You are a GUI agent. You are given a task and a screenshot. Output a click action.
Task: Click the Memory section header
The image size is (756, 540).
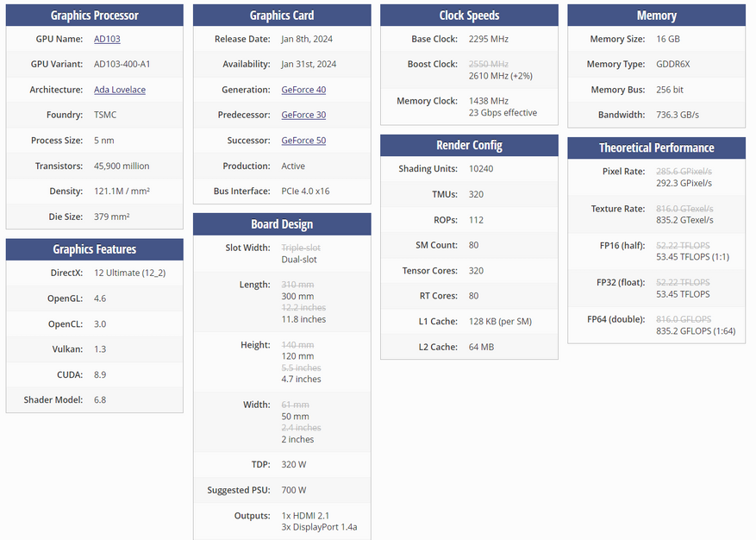point(657,16)
